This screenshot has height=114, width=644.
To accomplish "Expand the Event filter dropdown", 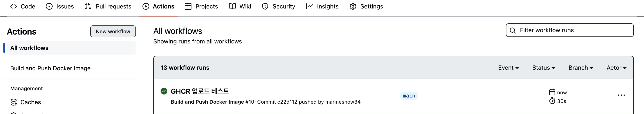I will click(x=508, y=68).
